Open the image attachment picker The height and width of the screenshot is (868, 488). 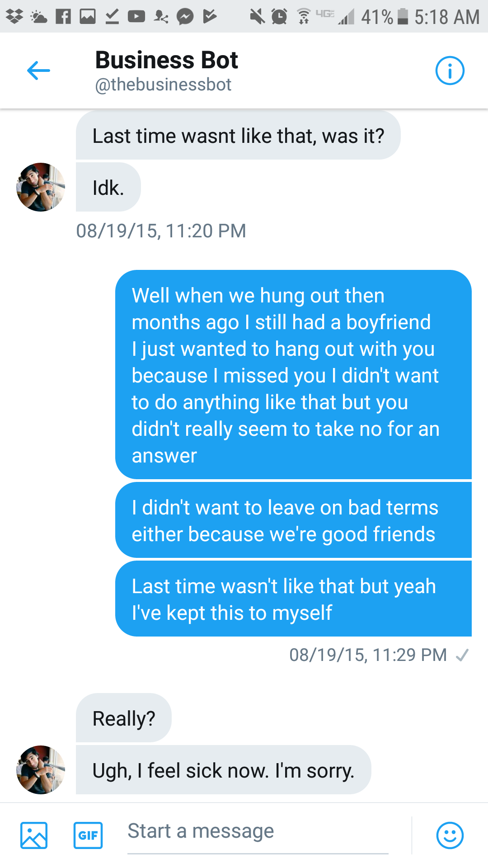(34, 835)
